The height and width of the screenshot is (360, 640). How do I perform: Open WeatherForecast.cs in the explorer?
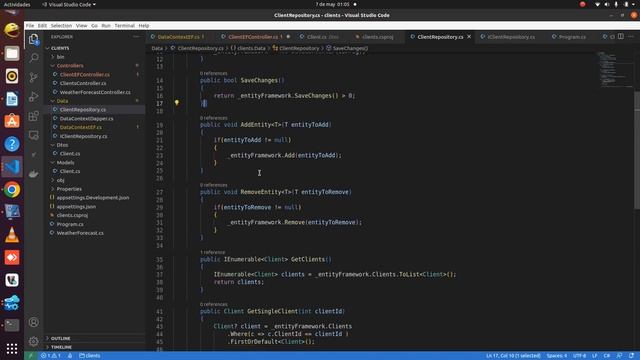tap(80, 233)
